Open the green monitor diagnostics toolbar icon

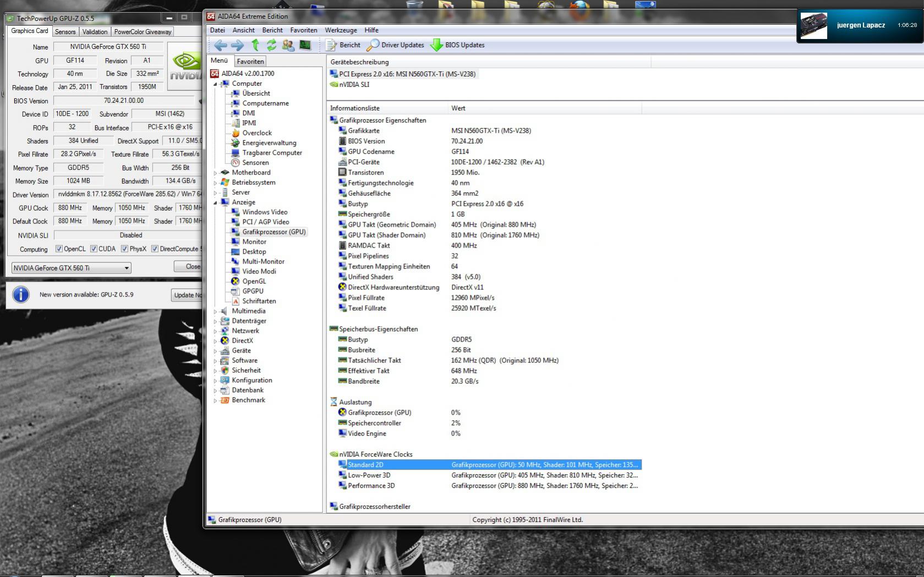(305, 45)
